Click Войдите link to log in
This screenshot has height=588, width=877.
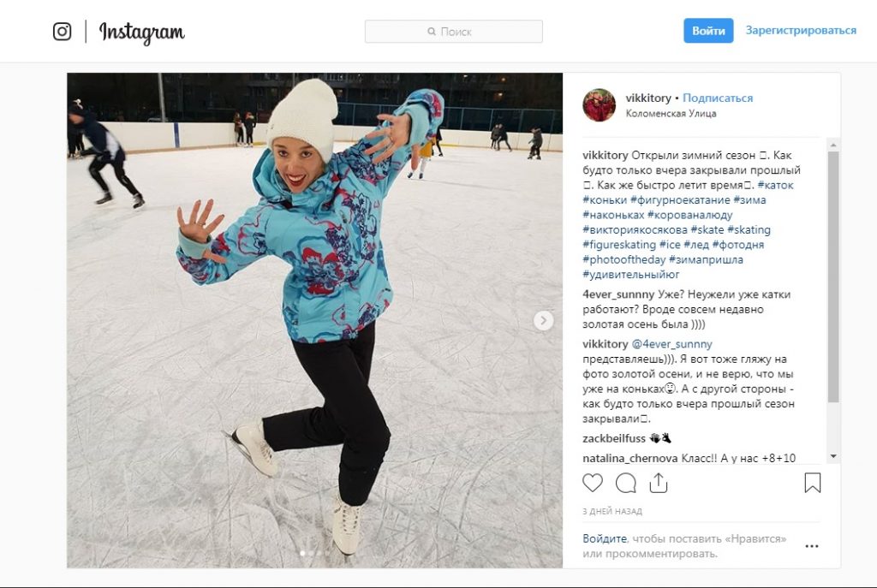[x=605, y=539]
